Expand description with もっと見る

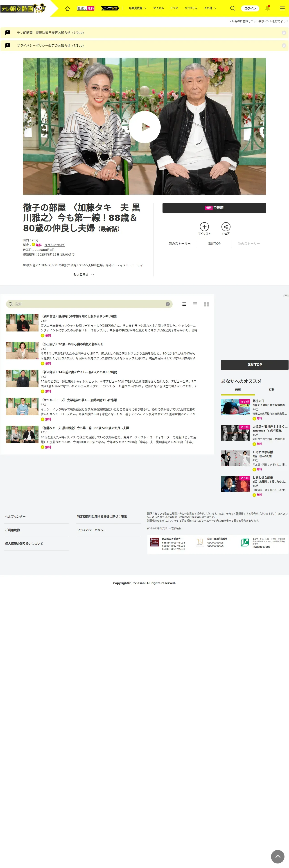(x=84, y=274)
